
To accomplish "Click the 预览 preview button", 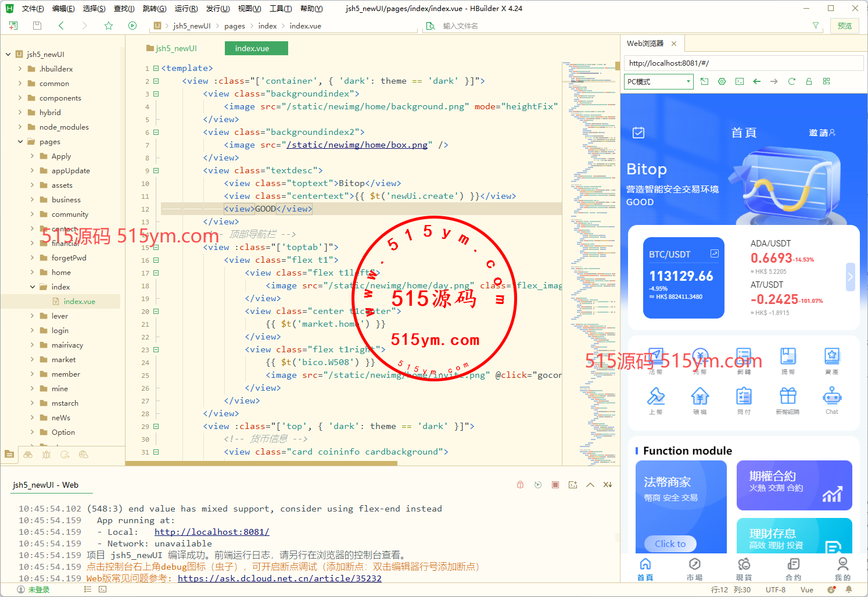I will [x=844, y=26].
